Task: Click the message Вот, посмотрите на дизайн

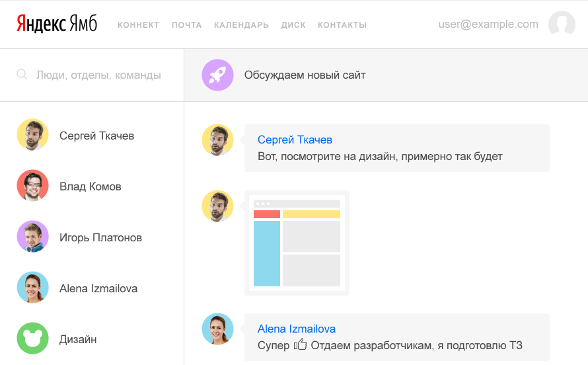Action: [x=380, y=157]
